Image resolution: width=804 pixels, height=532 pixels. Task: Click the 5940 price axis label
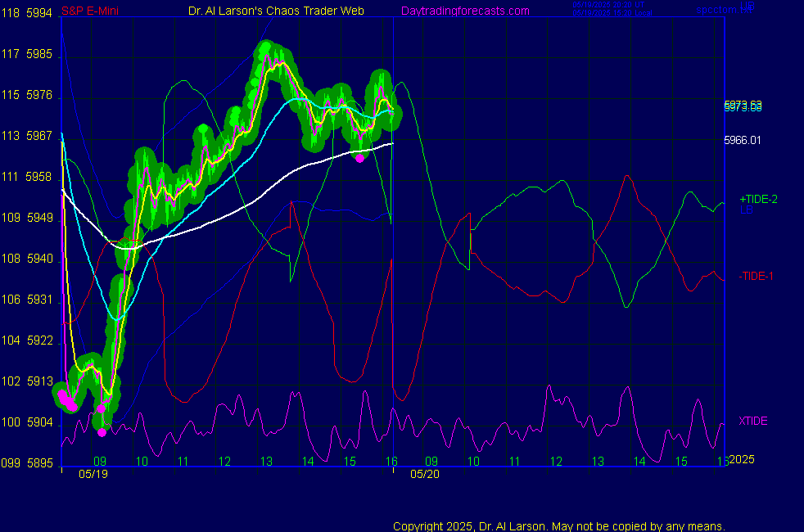(x=39, y=259)
